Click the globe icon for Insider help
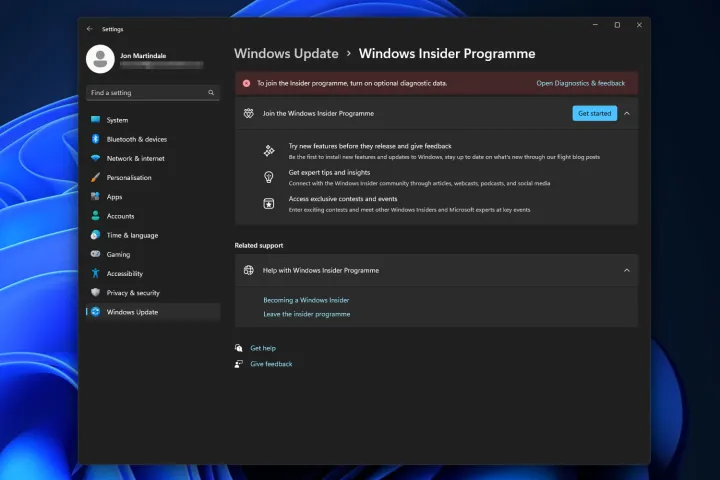Viewport: 720px width, 480px height. pos(248,271)
